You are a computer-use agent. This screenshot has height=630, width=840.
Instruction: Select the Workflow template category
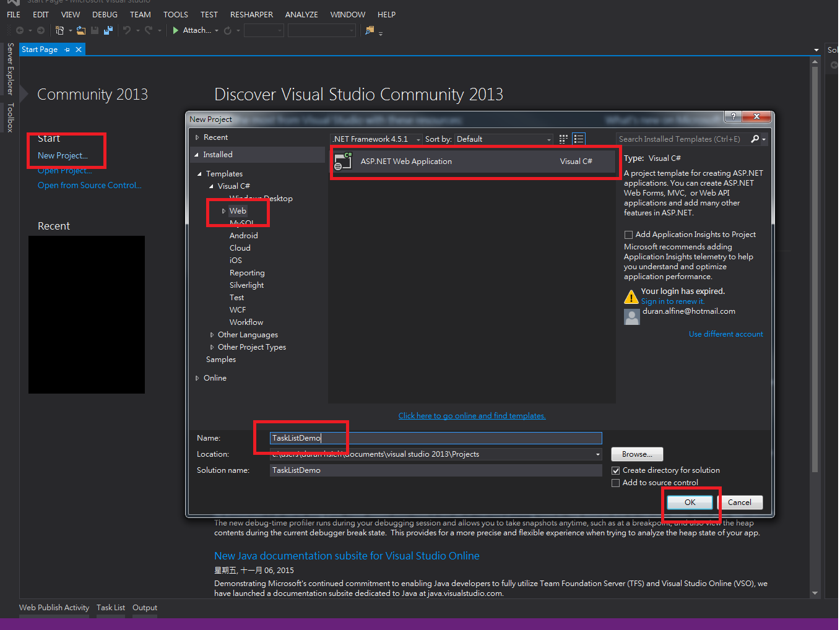(246, 322)
